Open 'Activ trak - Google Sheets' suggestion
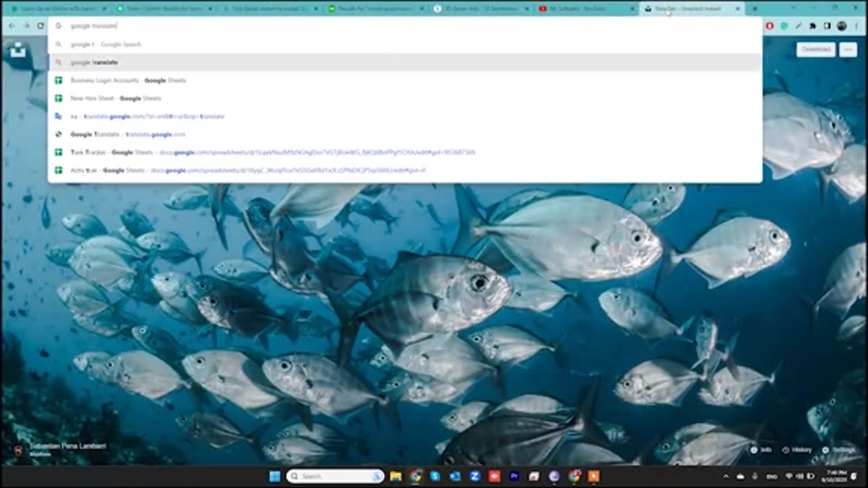Viewport: 868px width, 488px height. tap(405, 170)
